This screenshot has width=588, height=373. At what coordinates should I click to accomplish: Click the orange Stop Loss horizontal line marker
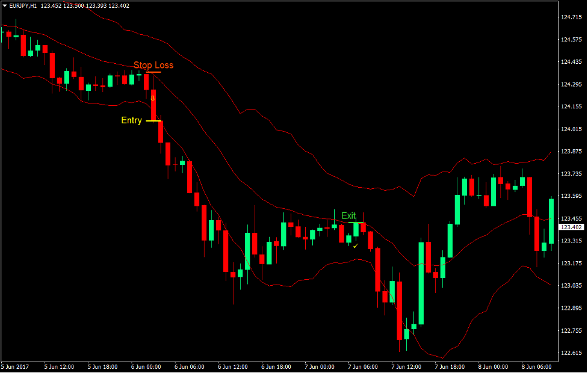(152, 72)
